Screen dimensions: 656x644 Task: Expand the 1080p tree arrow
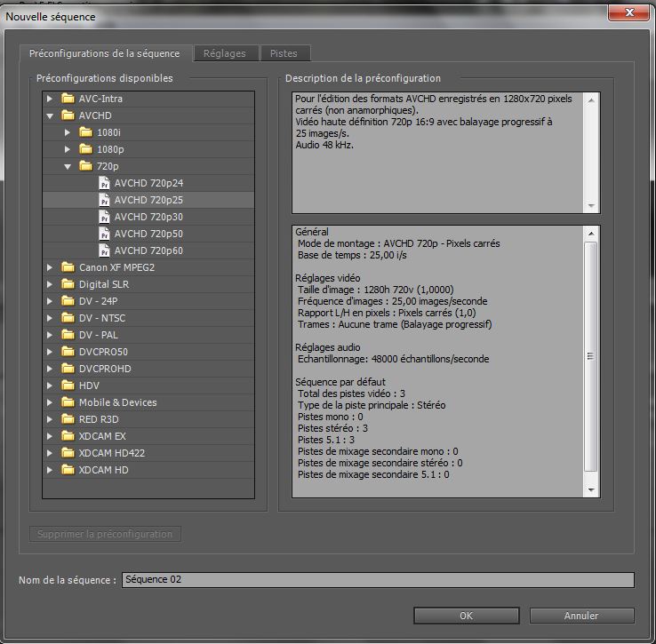point(68,149)
